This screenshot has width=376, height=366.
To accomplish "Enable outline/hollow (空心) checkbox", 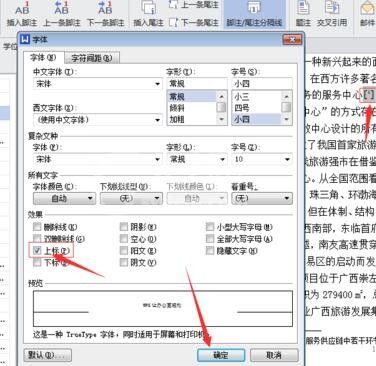I will 124,239.
